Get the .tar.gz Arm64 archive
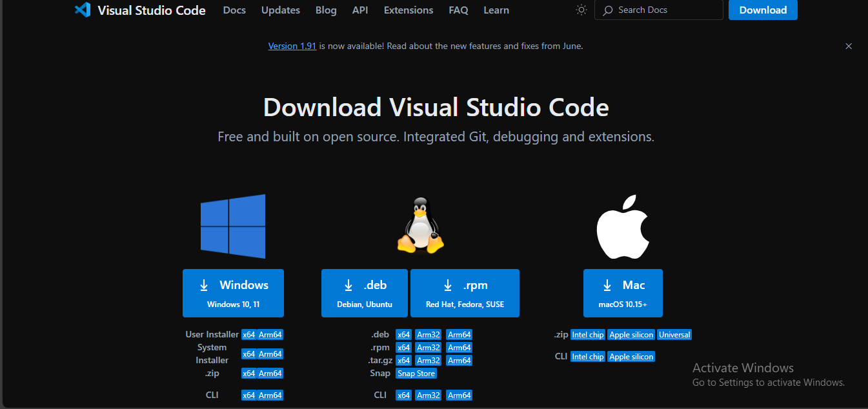868x409 pixels. pos(459,361)
